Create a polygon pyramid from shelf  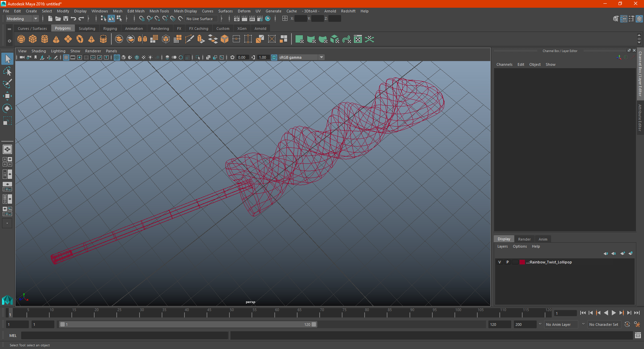[x=92, y=39]
